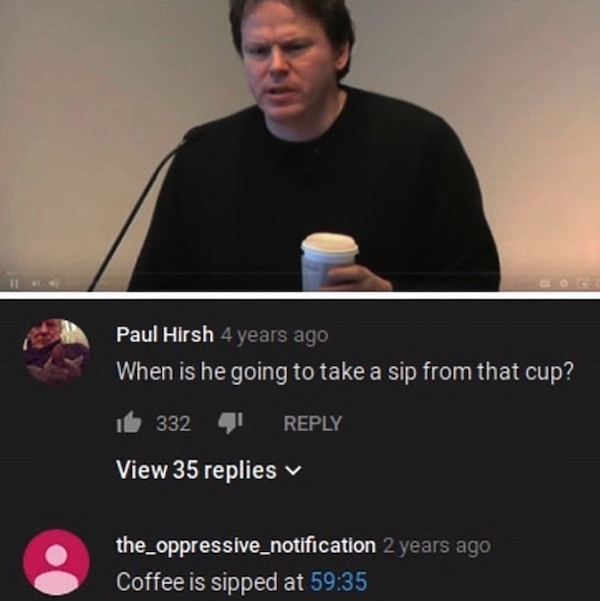
Task: Toggle subtitles with the captions icon
Action: [545, 283]
